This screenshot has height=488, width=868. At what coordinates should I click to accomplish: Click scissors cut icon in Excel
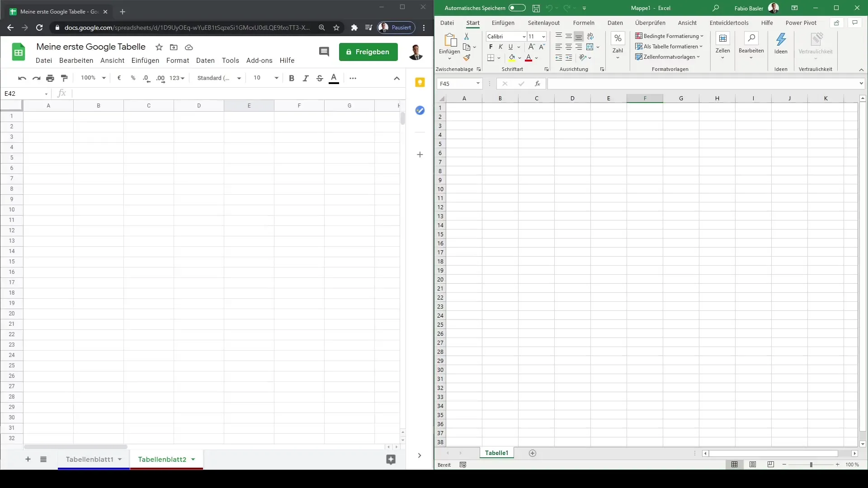(x=467, y=36)
